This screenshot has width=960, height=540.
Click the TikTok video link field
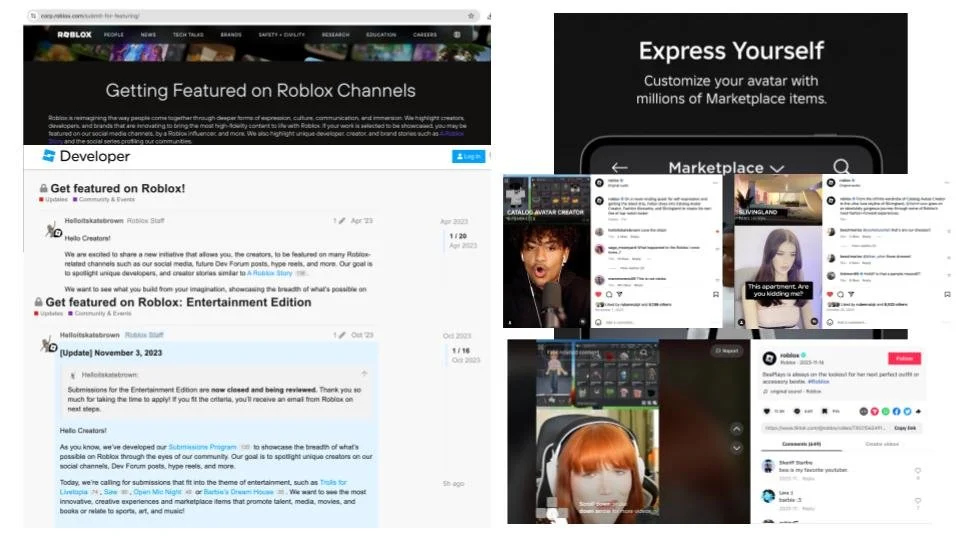tap(824, 428)
